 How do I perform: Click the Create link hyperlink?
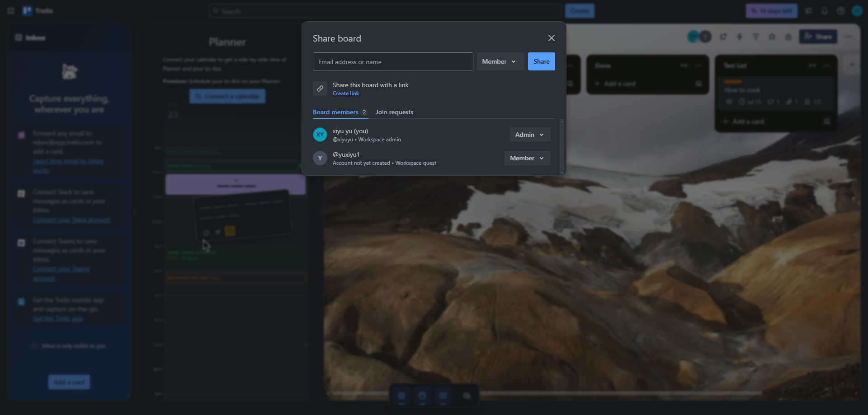pyautogui.click(x=346, y=93)
